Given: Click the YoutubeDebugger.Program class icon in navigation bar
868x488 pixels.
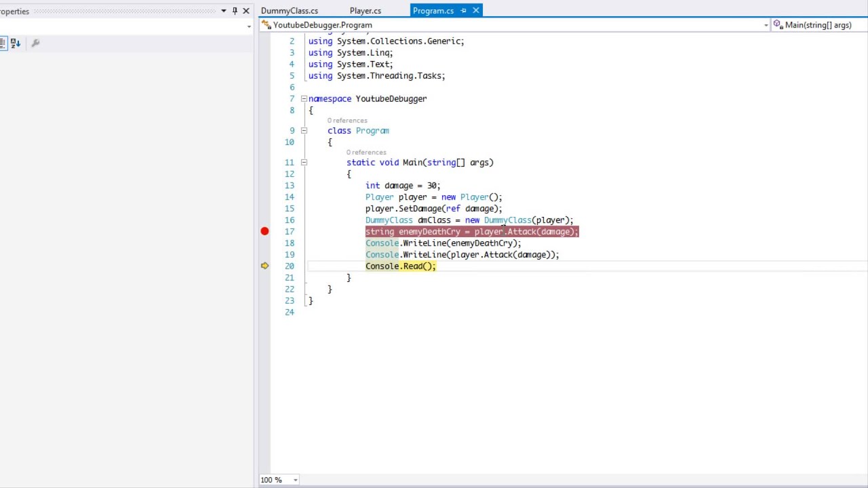Looking at the screenshot, I should pos(267,25).
